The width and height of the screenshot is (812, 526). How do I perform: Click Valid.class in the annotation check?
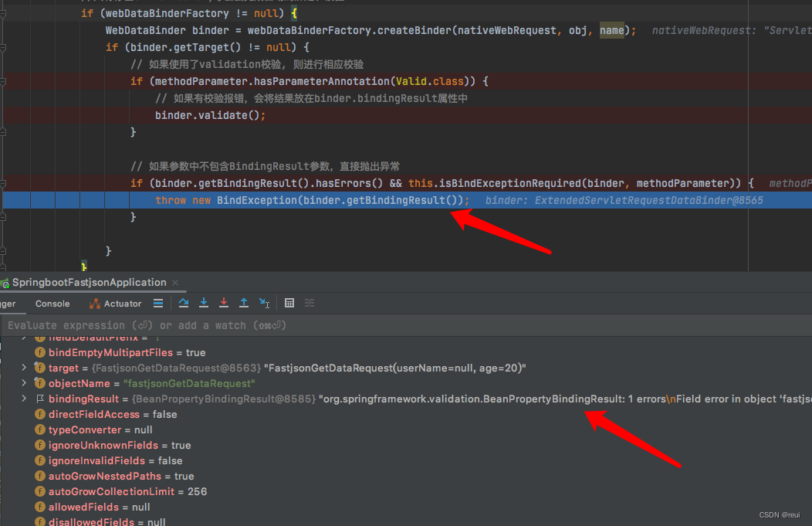pos(430,81)
